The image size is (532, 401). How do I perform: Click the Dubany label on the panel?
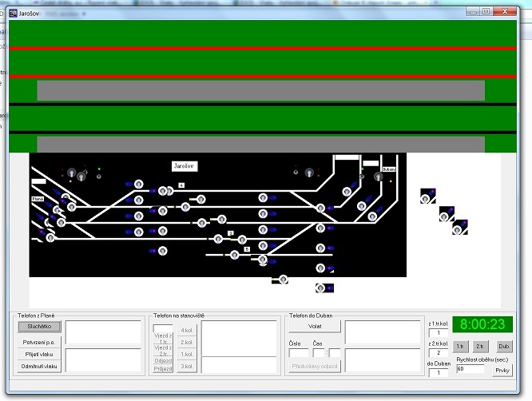point(389,169)
